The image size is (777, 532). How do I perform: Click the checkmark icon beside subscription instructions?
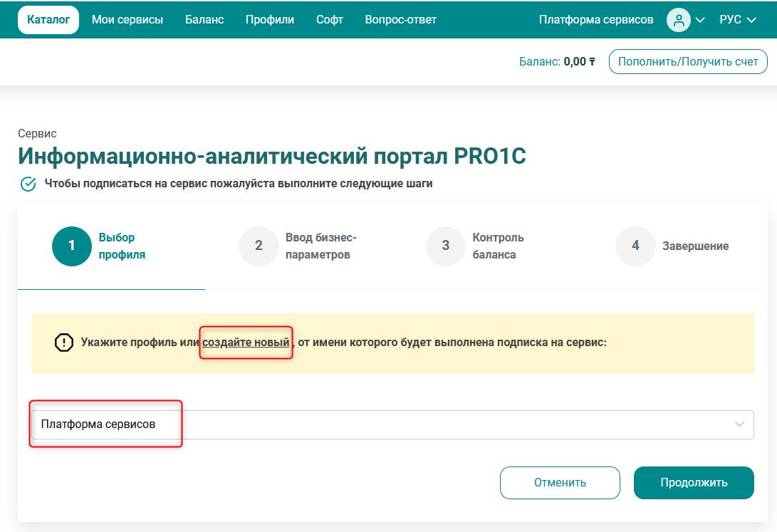coord(28,184)
